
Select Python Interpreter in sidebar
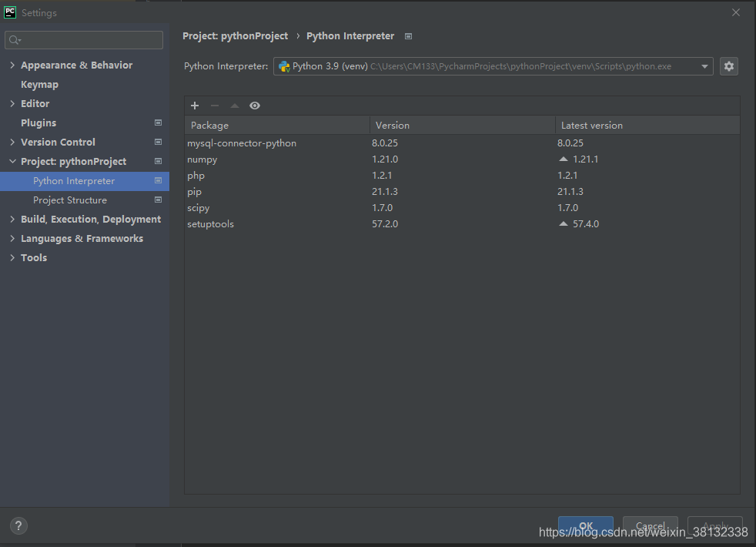click(x=85, y=181)
